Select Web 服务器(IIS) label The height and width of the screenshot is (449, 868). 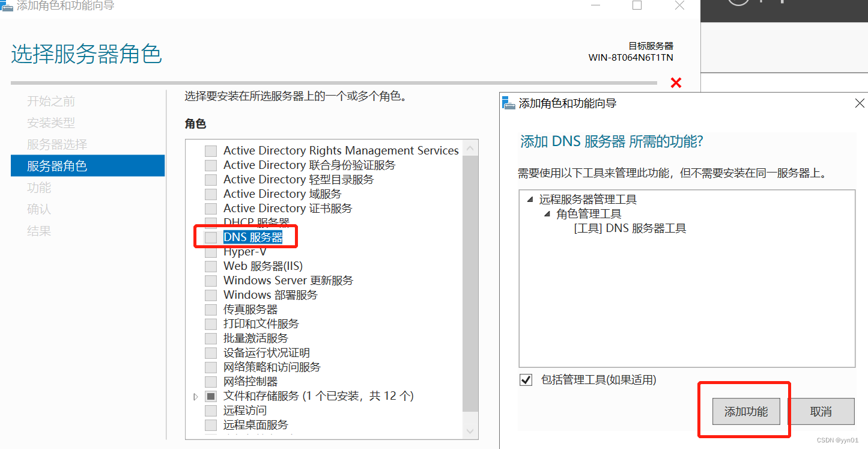263,266
